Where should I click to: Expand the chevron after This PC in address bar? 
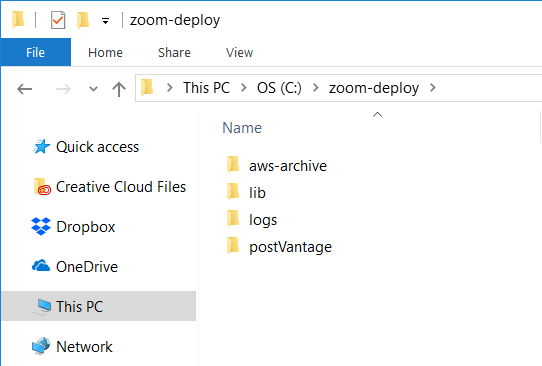pyautogui.click(x=244, y=88)
